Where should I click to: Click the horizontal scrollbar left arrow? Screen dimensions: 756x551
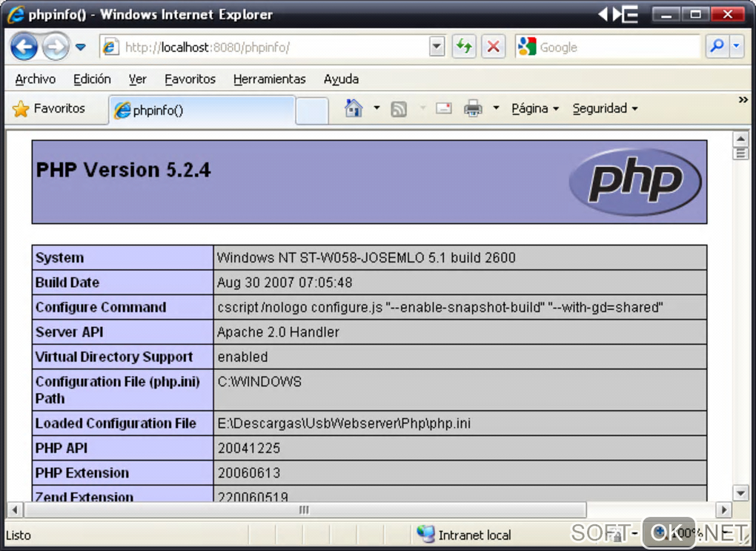coord(15,509)
